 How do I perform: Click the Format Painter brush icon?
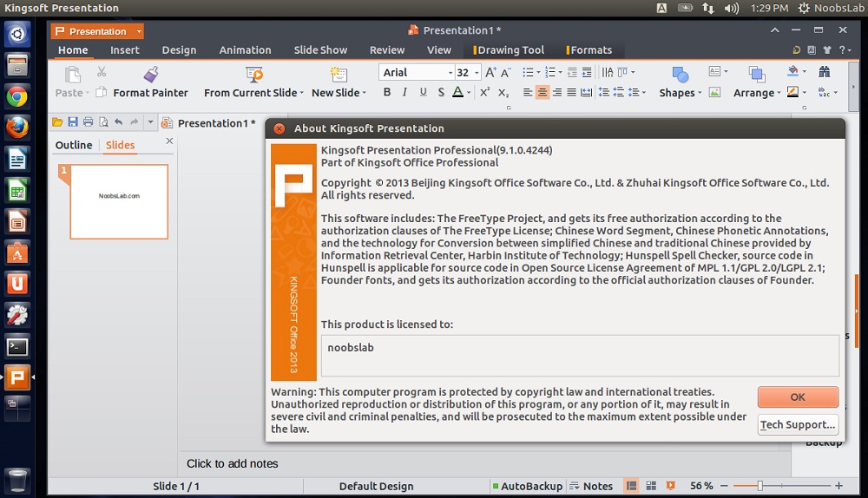[151, 74]
